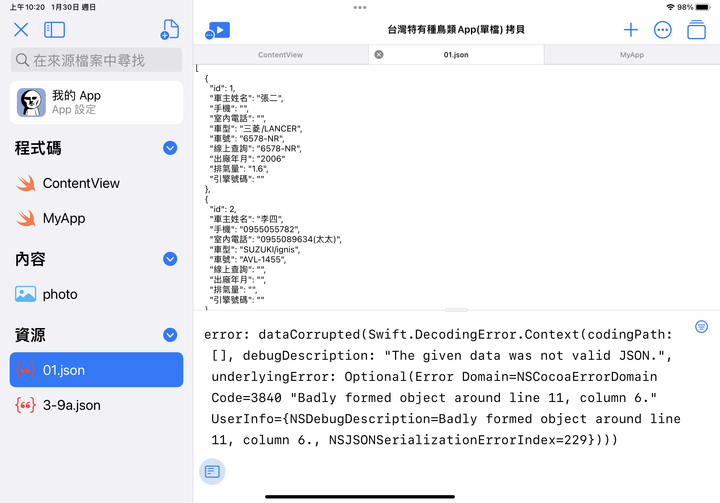Open console filter icon at right of error
This screenshot has width=720, height=503.
[x=701, y=327]
